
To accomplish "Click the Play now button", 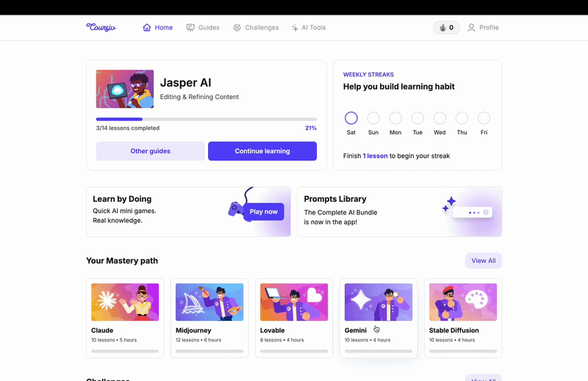I will pos(264,211).
